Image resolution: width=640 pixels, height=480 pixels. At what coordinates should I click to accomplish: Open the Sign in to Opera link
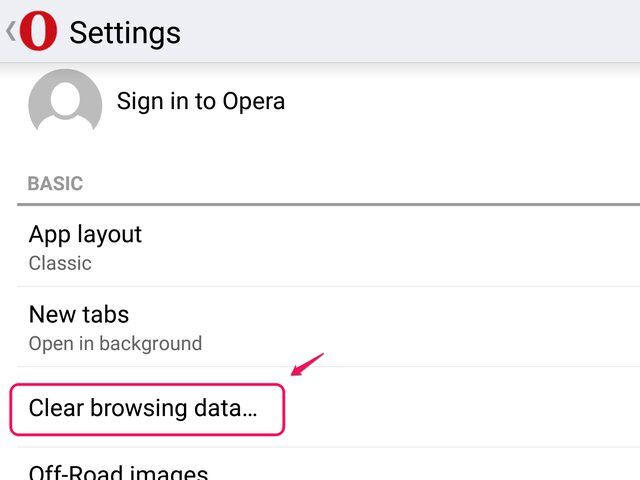[x=201, y=101]
